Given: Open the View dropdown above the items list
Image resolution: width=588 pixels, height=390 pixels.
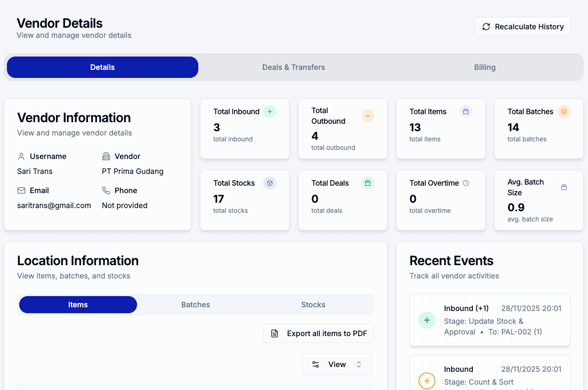Looking at the screenshot, I should click(x=337, y=364).
